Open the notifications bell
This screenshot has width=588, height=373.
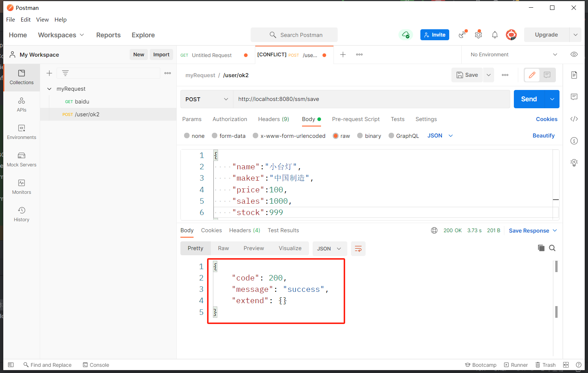pos(495,35)
